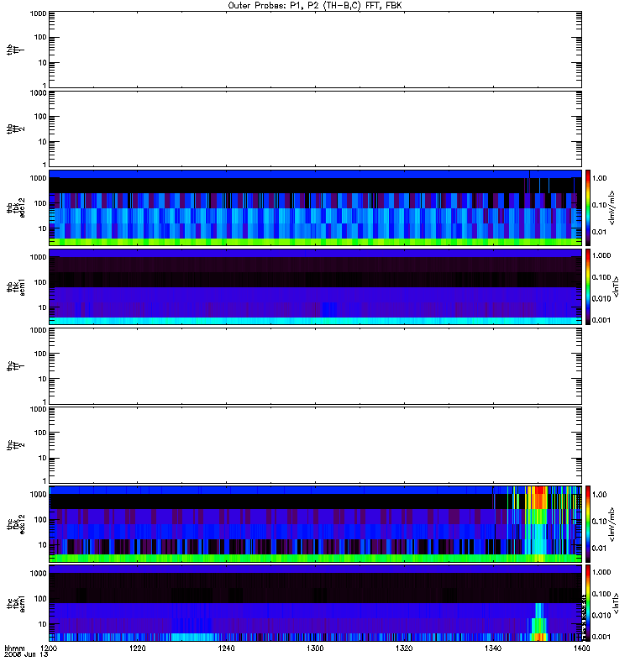The image size is (630, 672).
Task: Click the thb fbk scm1 axis label
Action: coord(16,286)
